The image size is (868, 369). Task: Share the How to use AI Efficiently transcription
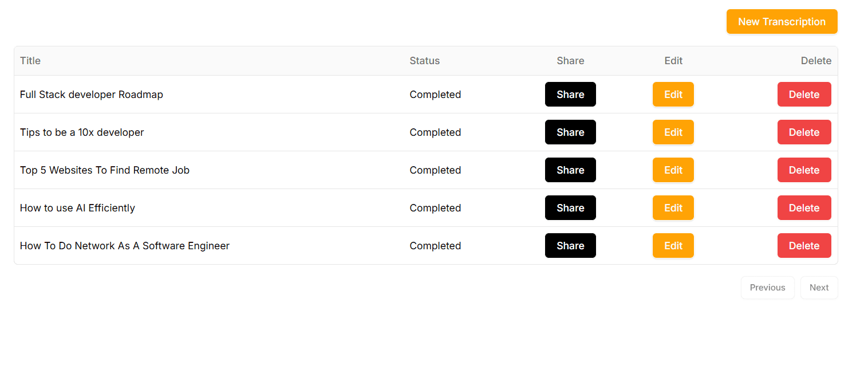[x=570, y=207]
